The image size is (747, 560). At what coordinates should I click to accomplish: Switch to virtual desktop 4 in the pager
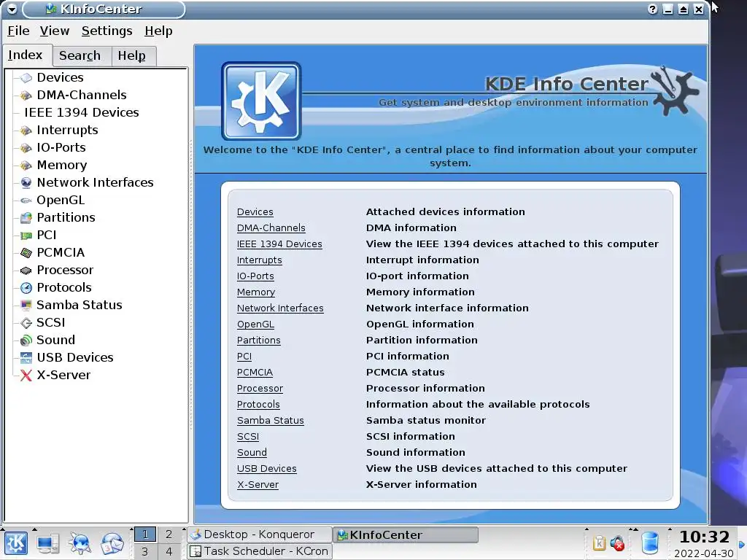169,551
